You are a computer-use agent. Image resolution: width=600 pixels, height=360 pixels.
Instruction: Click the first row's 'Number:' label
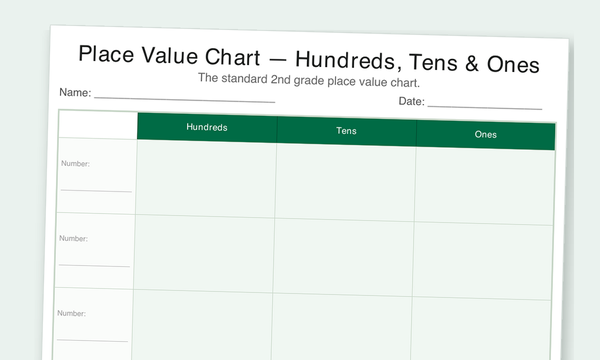click(x=75, y=163)
